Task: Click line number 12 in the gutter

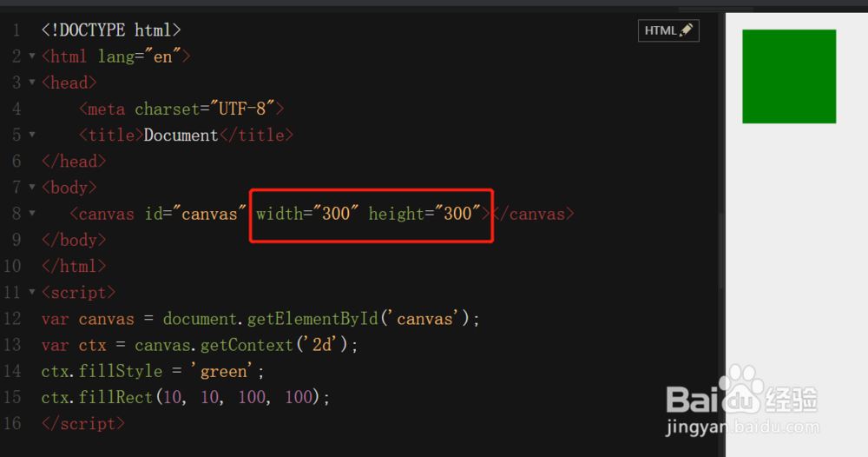Action: point(13,319)
